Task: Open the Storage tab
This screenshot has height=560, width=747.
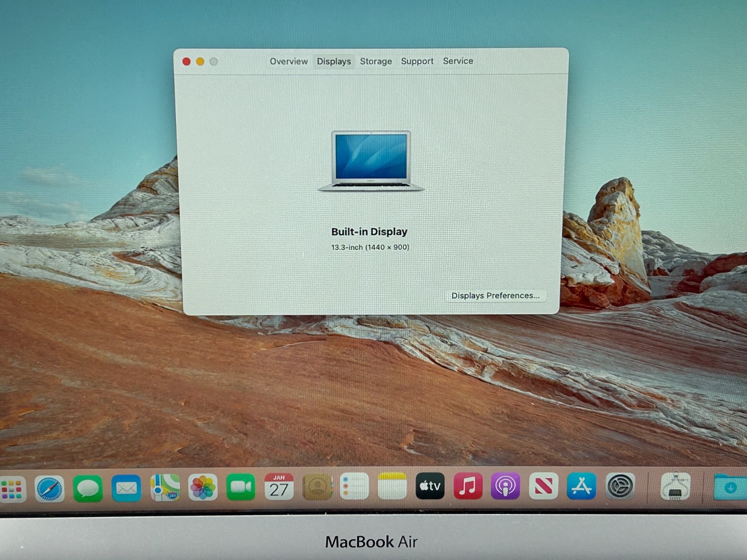Action: tap(376, 61)
